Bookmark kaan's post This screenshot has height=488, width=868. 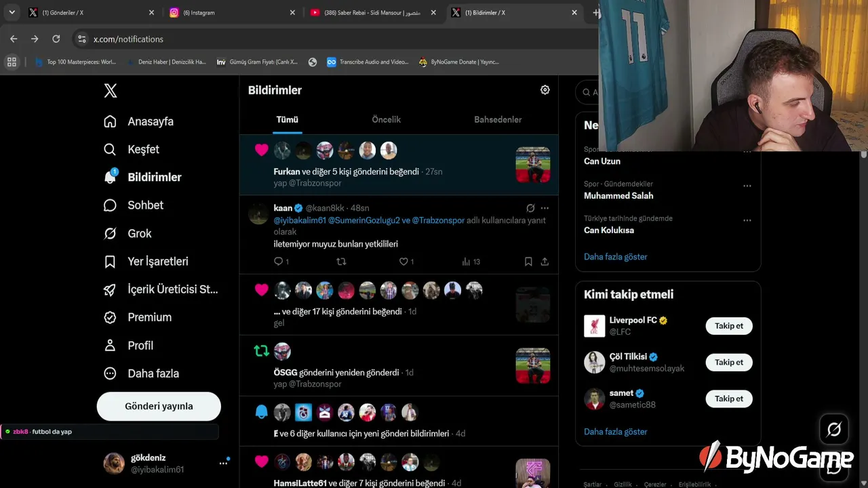[528, 262]
